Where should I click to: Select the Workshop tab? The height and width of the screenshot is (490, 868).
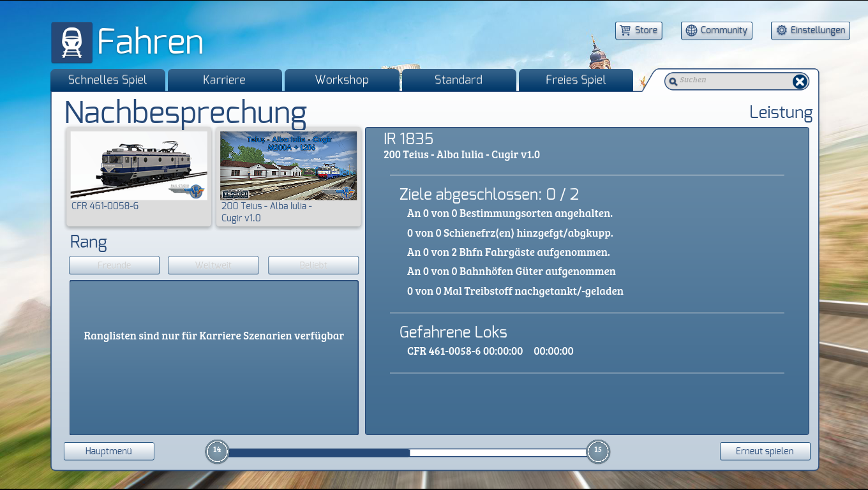pos(341,80)
